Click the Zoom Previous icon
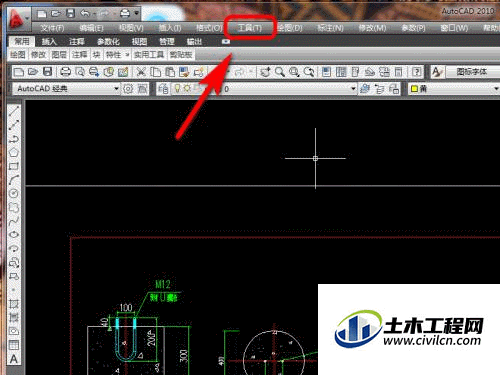This screenshot has width=500, height=375. pyautogui.click(x=309, y=72)
